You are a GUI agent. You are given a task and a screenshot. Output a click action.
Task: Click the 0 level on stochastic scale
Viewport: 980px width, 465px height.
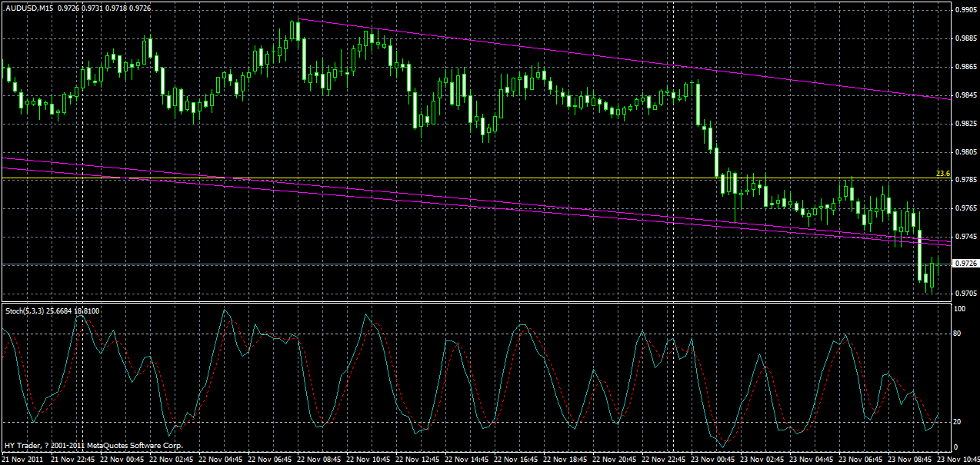coord(956,447)
